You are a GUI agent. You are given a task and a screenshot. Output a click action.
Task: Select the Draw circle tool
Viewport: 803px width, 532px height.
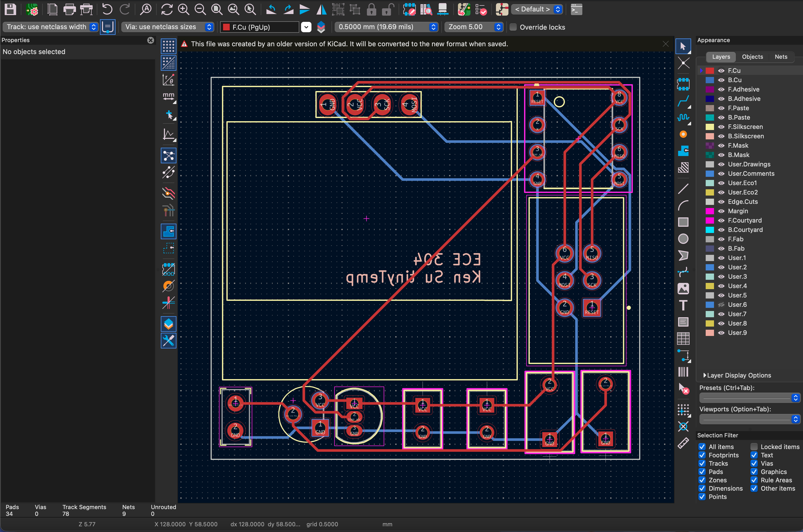click(x=683, y=239)
